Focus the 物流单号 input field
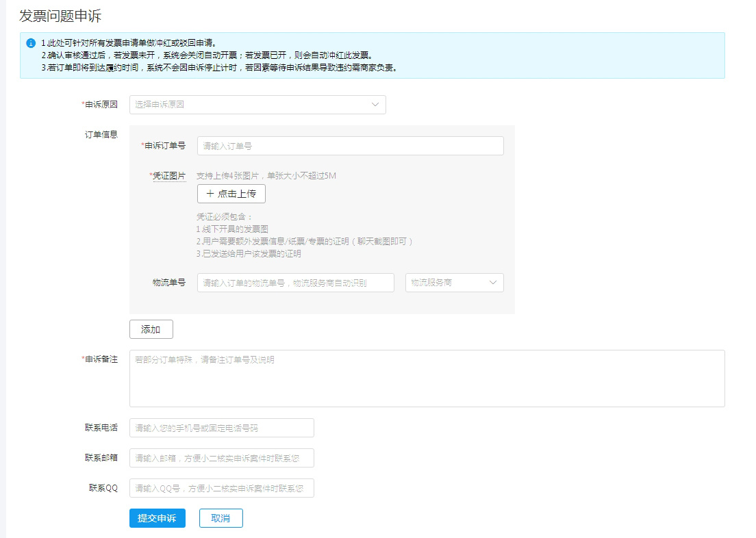The height and width of the screenshot is (538, 756). [x=296, y=283]
